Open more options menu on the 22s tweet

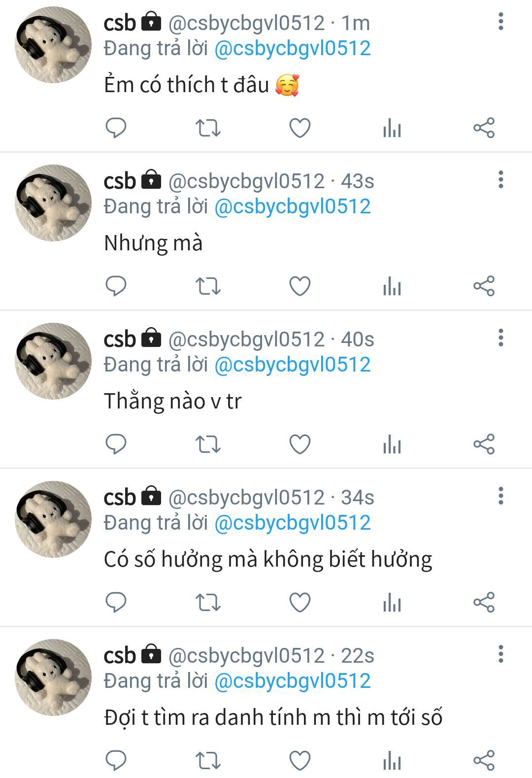point(501,654)
